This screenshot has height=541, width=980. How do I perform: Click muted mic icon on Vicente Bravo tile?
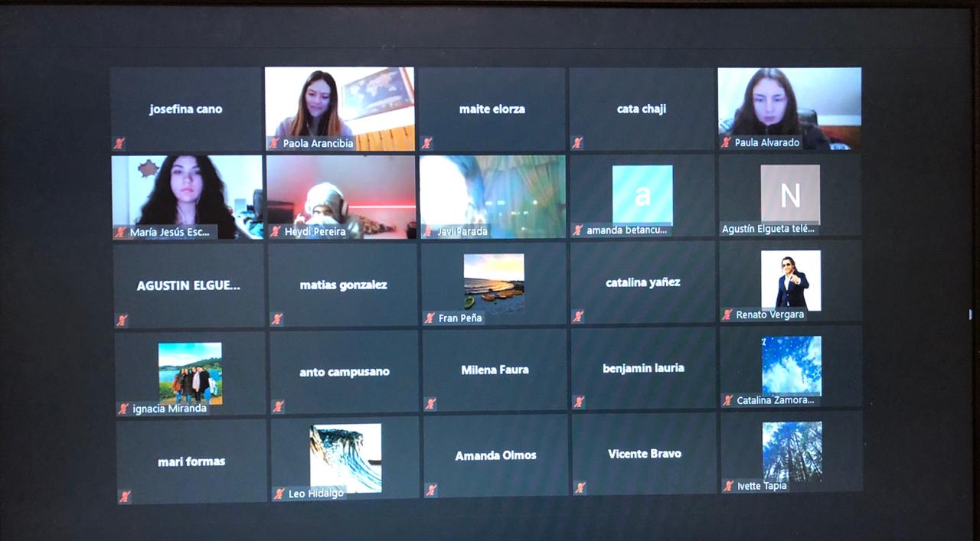[x=580, y=487]
